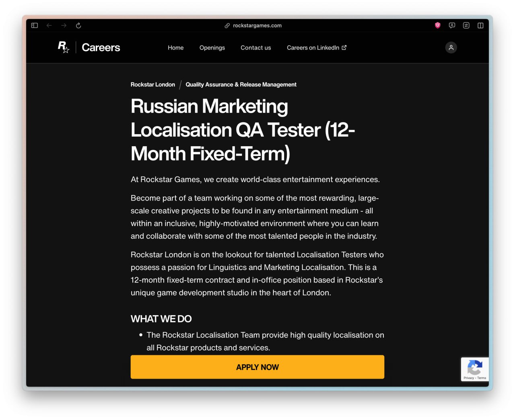Open the red shield extension icon

point(438,25)
